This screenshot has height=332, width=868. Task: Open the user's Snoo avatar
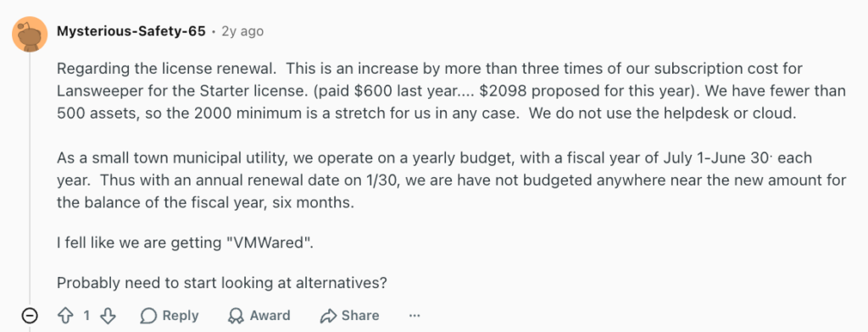(x=30, y=35)
